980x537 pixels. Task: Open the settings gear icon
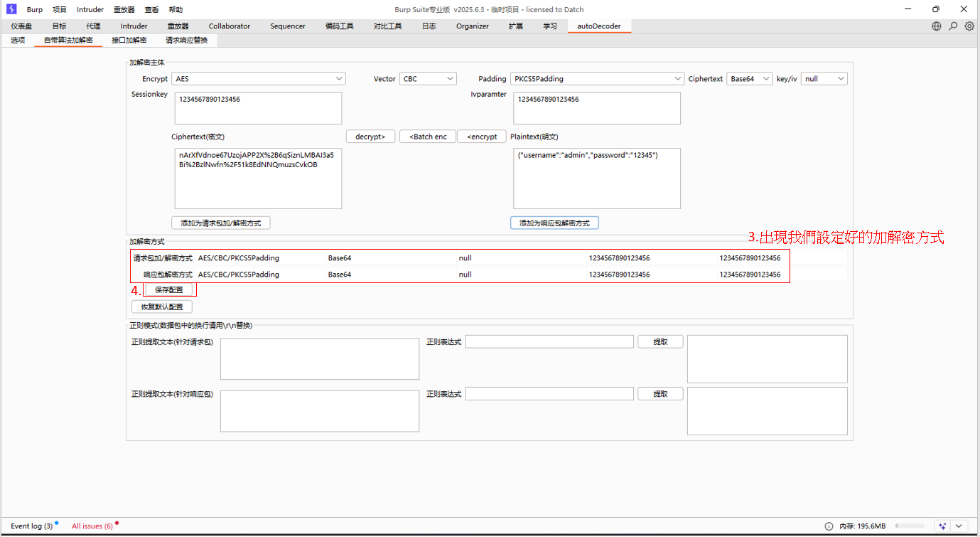coord(969,26)
